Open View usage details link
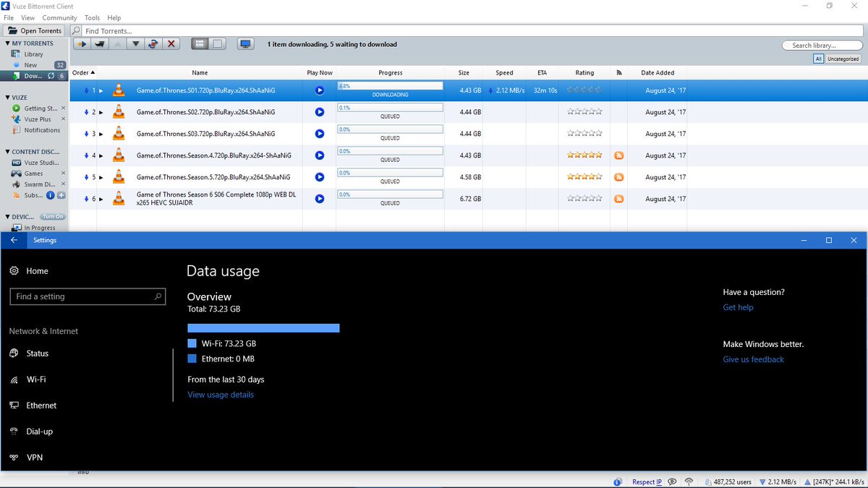Screen dimensions: 868x488 click(x=221, y=395)
